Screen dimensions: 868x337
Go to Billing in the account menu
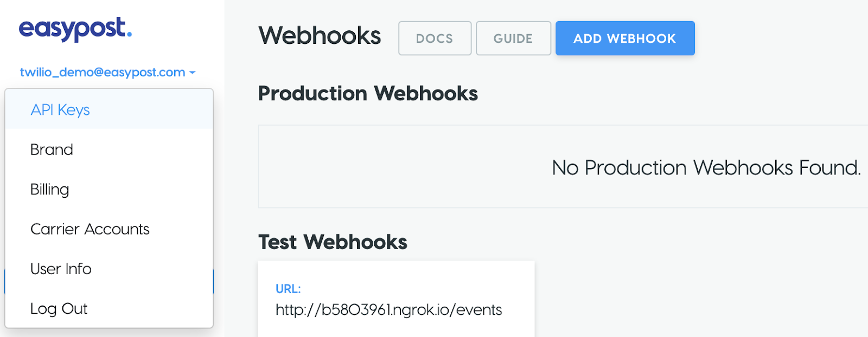tap(109, 189)
